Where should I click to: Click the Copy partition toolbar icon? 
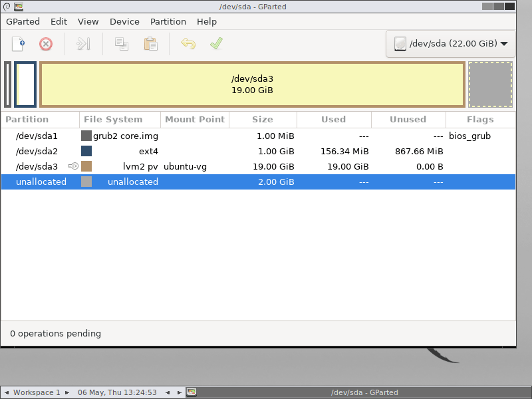121,44
